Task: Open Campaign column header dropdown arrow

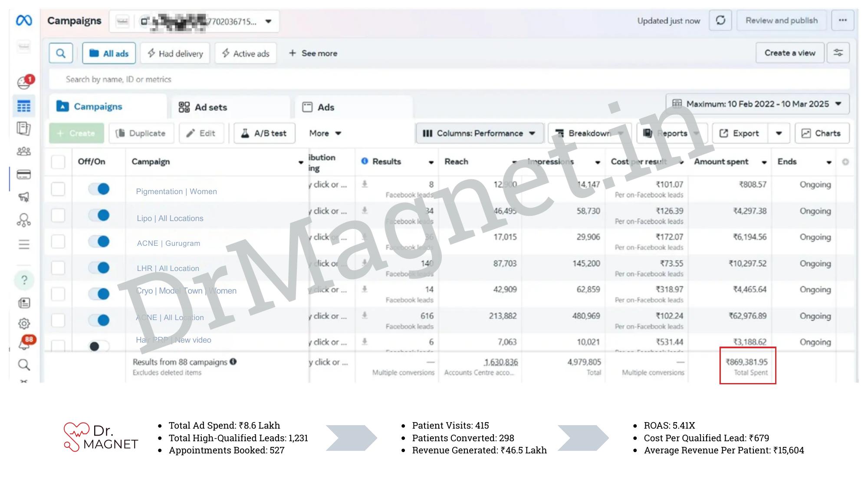Action: point(301,162)
